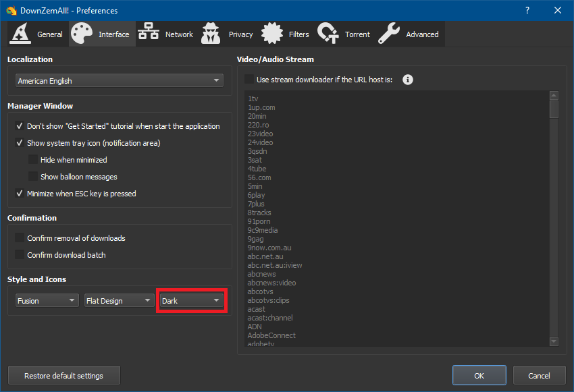
Task: Uncheck Don't show Get Started tutorial
Action: (x=20, y=126)
